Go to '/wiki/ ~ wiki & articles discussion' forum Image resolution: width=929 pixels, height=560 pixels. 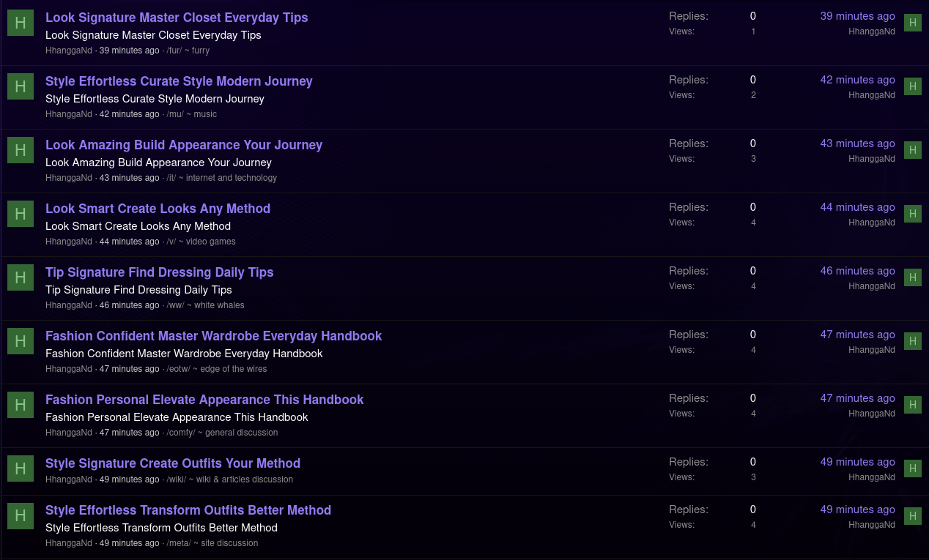pos(230,479)
